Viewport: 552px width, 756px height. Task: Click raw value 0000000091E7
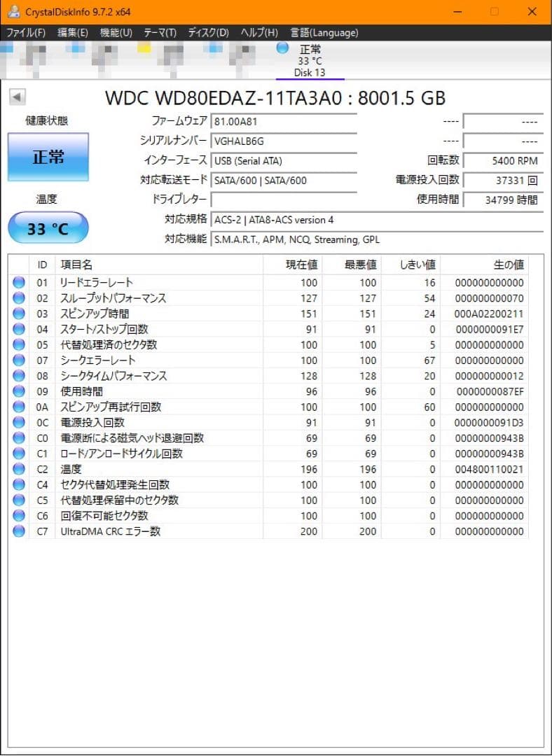pos(490,329)
